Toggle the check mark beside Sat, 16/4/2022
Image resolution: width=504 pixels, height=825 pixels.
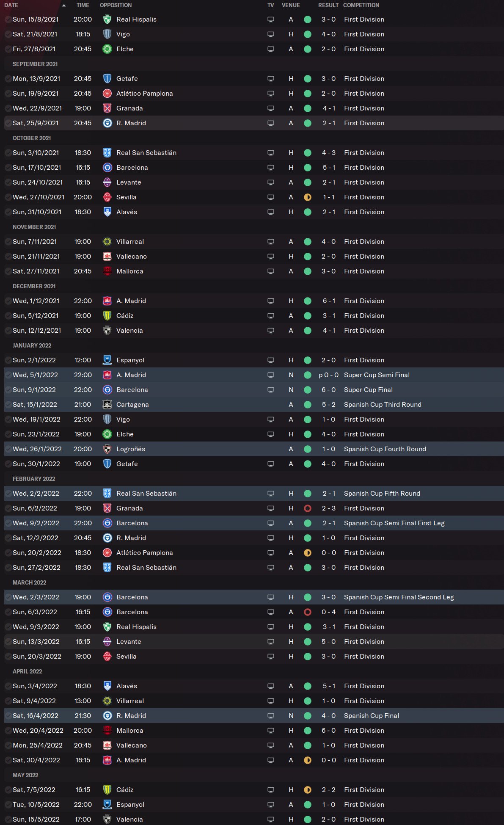(8, 716)
